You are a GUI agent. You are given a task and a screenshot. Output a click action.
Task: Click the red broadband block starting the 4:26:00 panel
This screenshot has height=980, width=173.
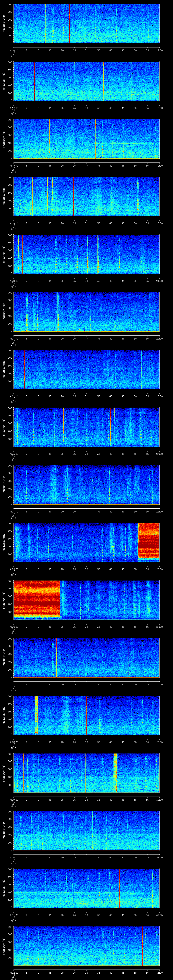[x=37, y=598]
